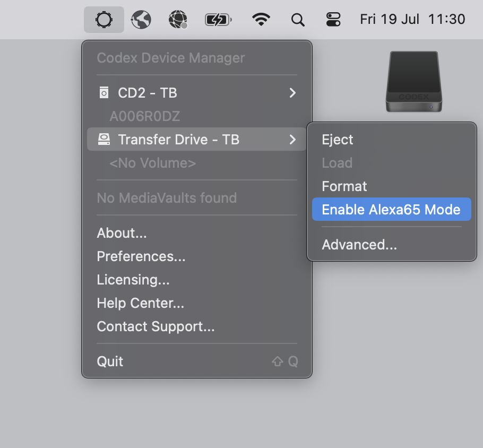Click the Codex Device Manager menu bar icon
Image resolution: width=483 pixels, height=448 pixels.
click(103, 20)
